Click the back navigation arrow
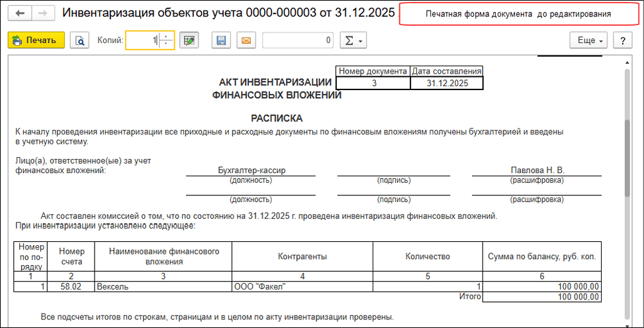 point(19,13)
